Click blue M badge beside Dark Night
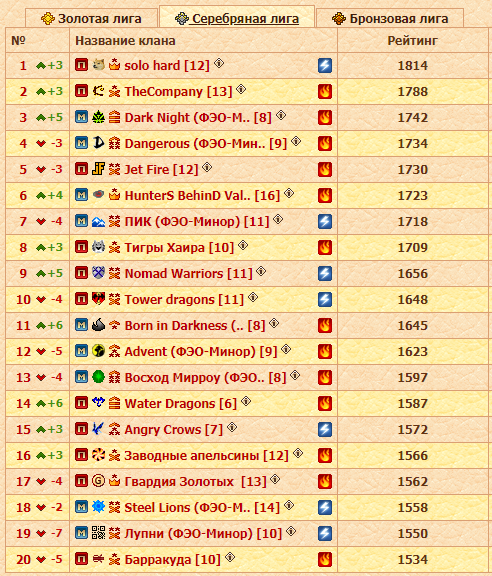Viewport: 492px width, 576px height. point(82,117)
